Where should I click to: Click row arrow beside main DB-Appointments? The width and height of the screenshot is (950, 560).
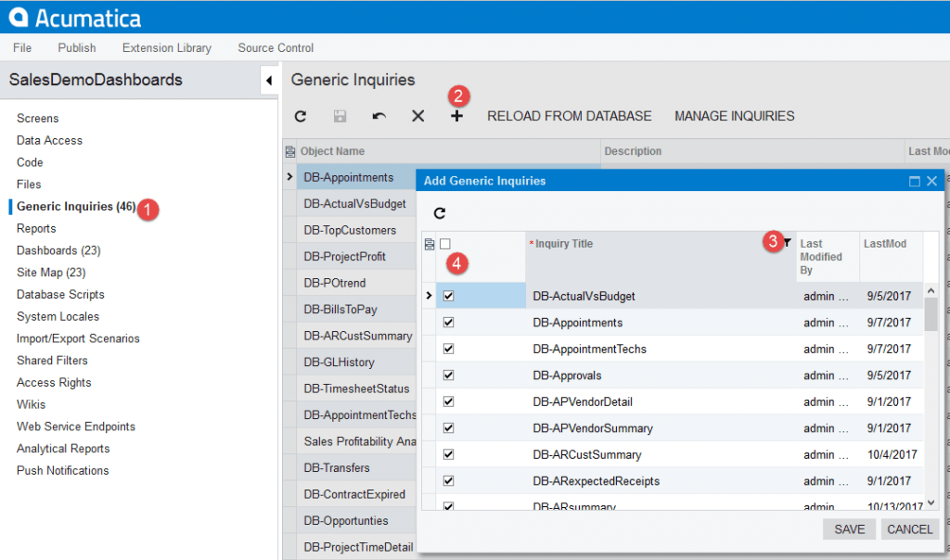(x=289, y=177)
